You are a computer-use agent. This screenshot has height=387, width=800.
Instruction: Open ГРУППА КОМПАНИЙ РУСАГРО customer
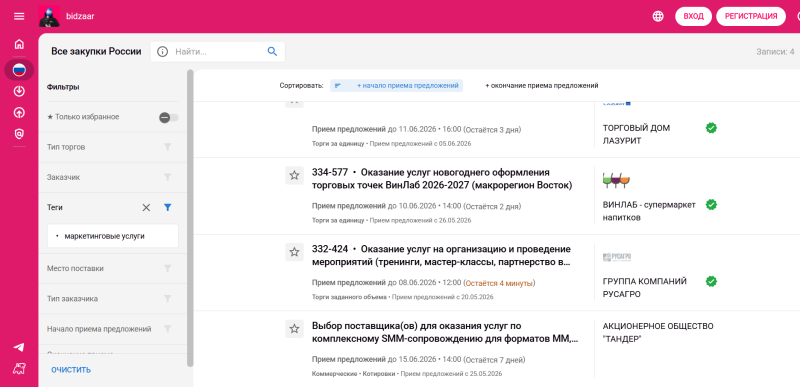[x=644, y=288]
